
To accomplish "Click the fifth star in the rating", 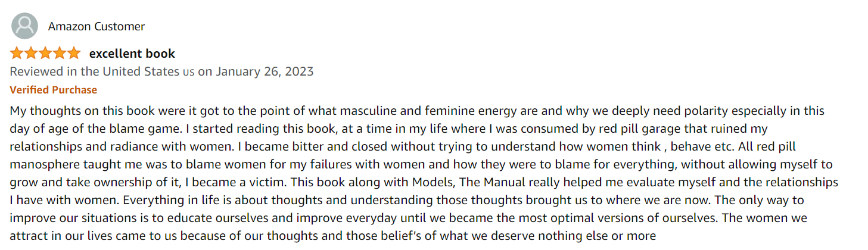I will [73, 54].
